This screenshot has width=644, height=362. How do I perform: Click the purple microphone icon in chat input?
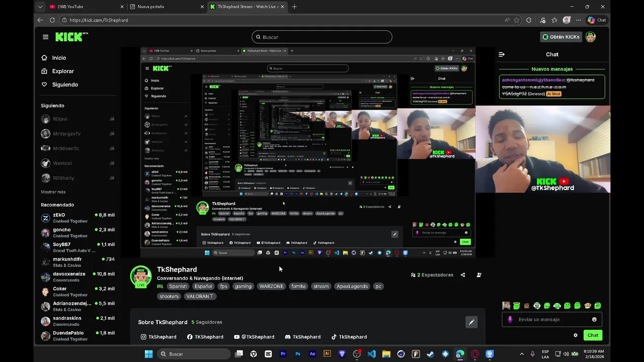[510, 319]
